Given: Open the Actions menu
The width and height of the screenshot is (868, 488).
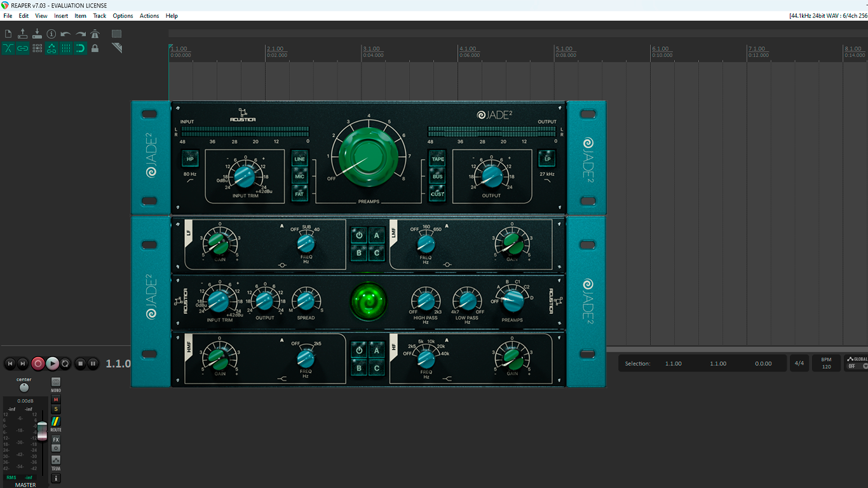Looking at the screenshot, I should pyautogui.click(x=149, y=16).
